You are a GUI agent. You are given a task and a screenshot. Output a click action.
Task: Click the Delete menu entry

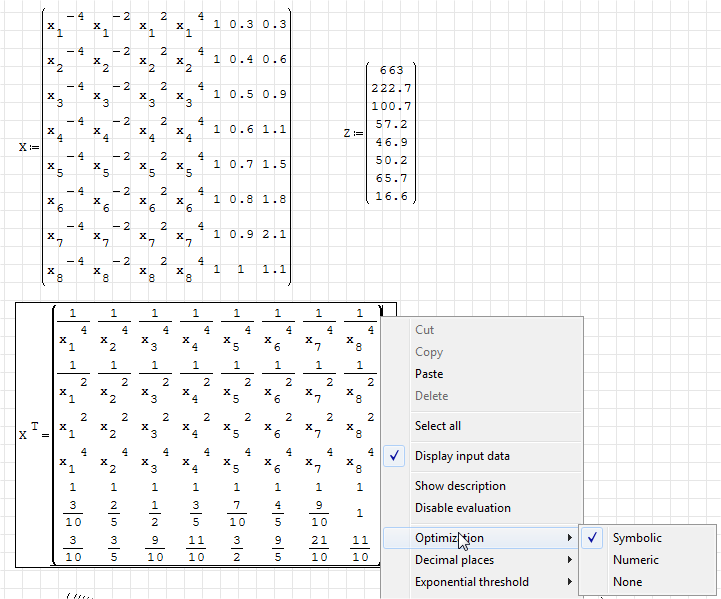(x=432, y=396)
